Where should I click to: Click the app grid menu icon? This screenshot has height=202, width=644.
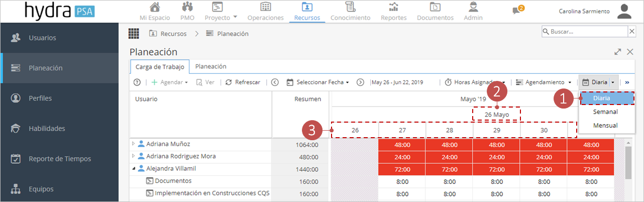tap(134, 34)
